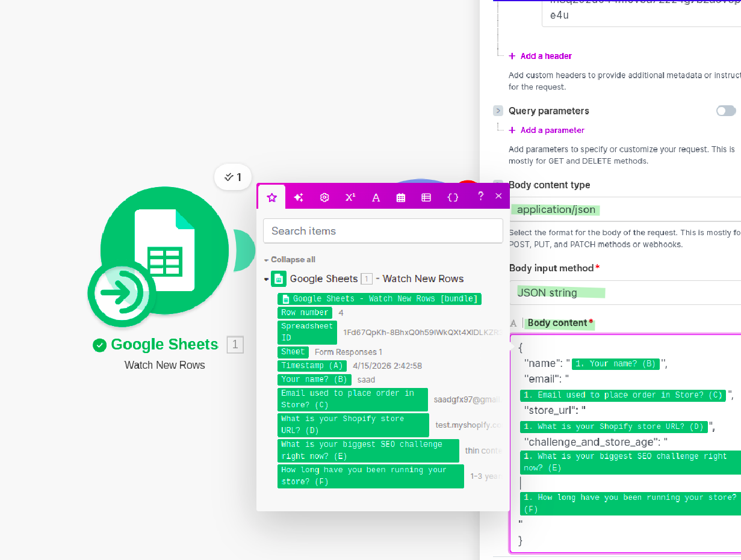Open the Text functions tab
Viewport: 741px width, 560px height.
376,197
